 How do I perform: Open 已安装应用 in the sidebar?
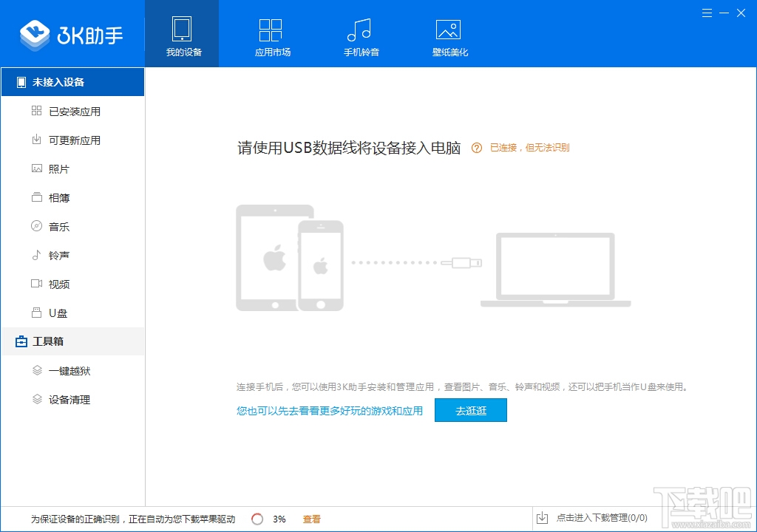[x=73, y=112]
